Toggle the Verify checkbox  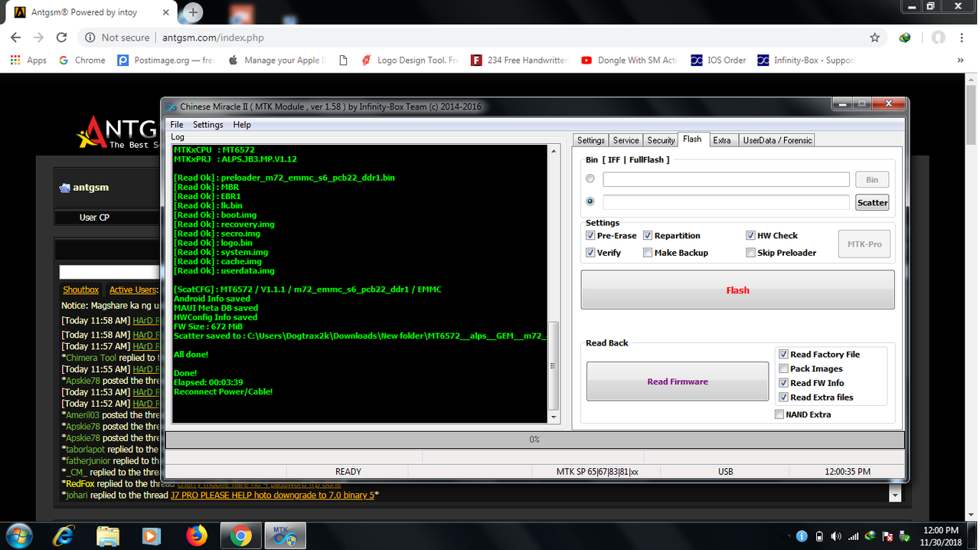(590, 252)
